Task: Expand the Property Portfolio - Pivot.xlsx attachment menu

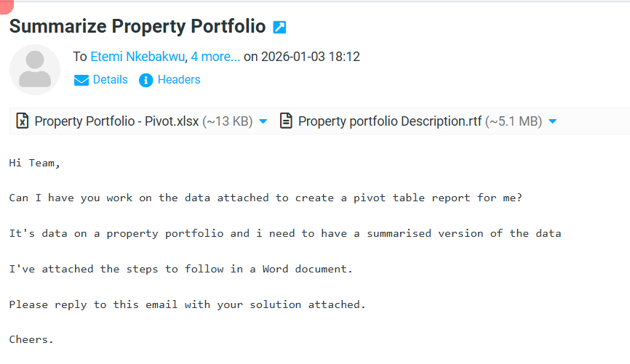Action: click(x=263, y=121)
